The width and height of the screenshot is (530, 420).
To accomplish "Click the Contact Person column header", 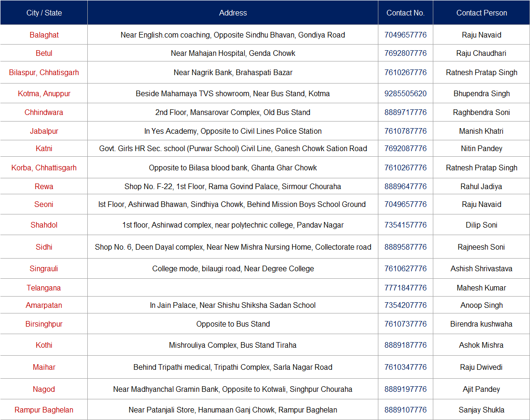I will [482, 13].
